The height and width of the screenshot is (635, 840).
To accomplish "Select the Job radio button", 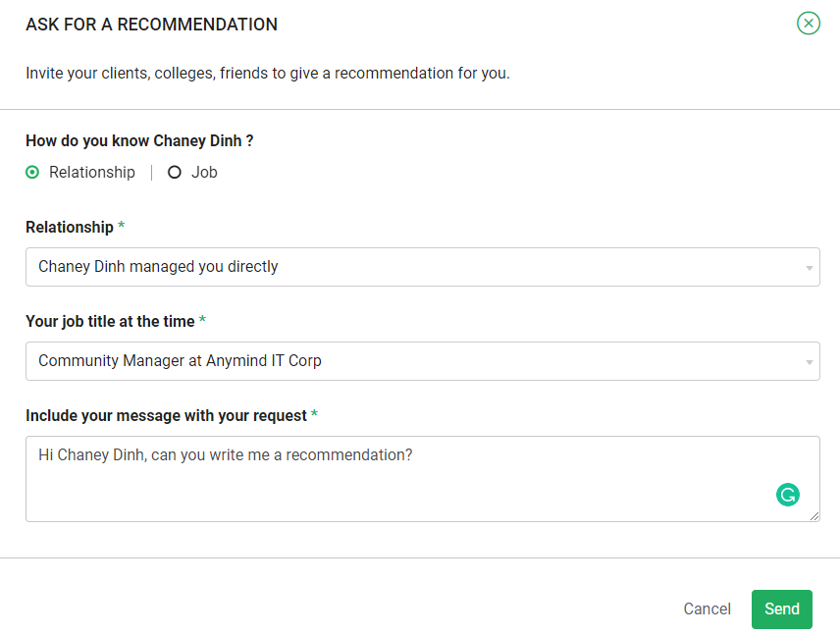I will pos(175,173).
